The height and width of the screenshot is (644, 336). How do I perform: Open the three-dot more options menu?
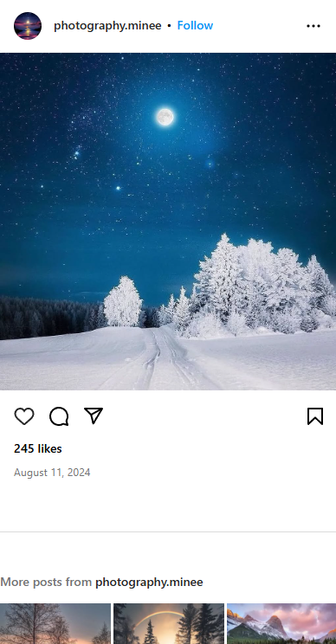click(313, 26)
